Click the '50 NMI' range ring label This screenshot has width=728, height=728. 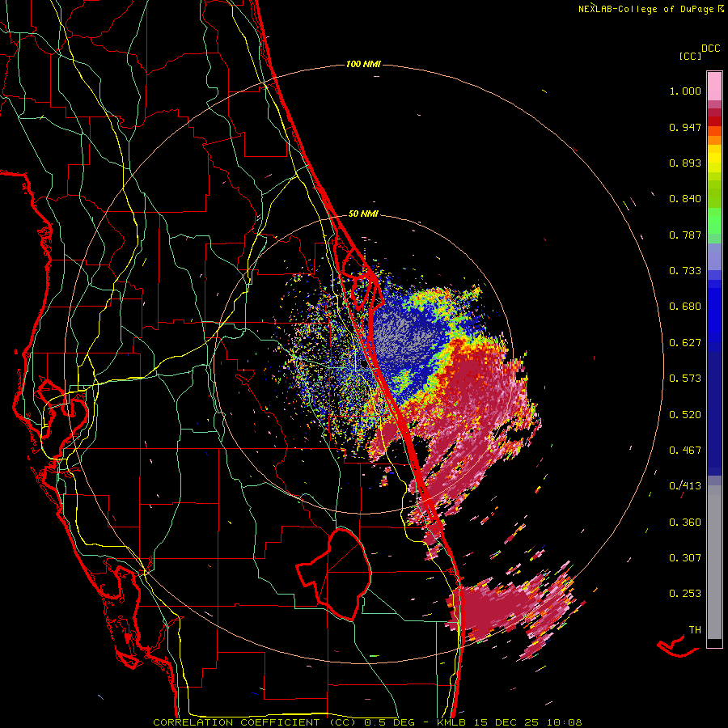point(363,214)
